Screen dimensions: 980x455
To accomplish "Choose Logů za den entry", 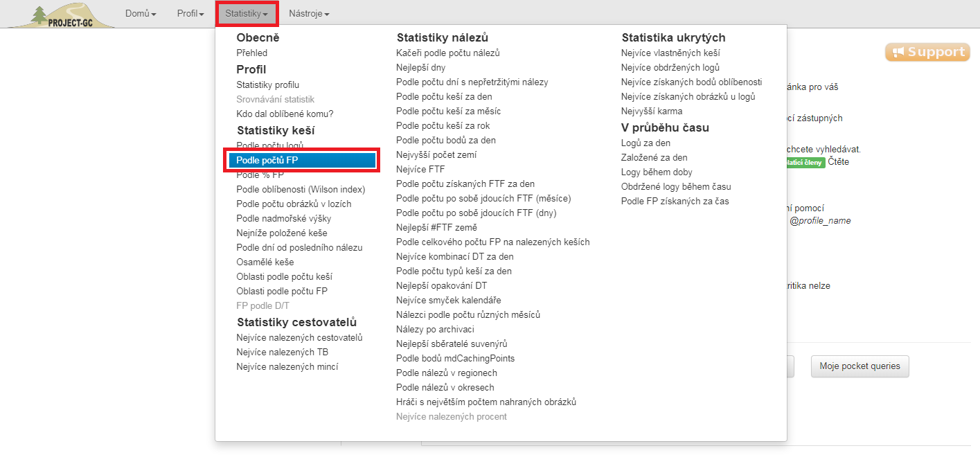I will (x=646, y=143).
